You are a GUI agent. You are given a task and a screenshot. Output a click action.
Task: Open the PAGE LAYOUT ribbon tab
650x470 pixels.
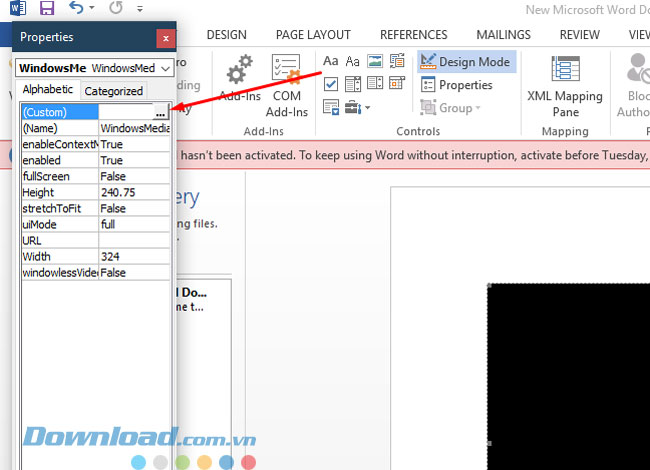click(x=313, y=35)
